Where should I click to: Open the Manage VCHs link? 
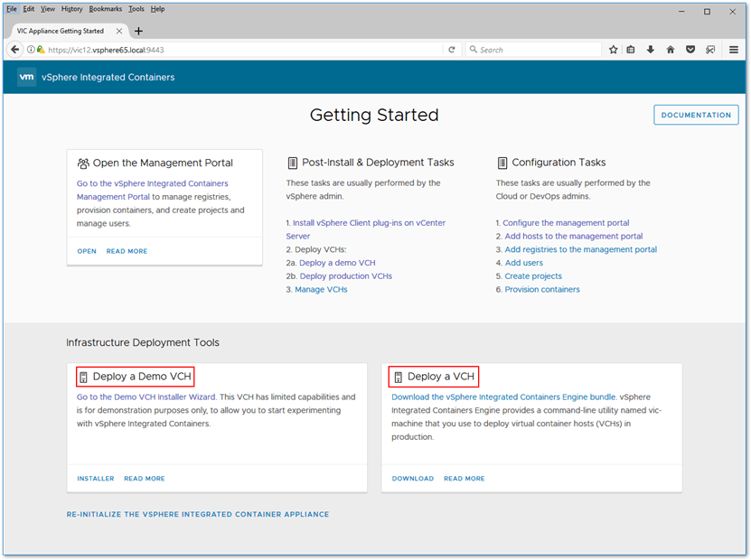pos(321,290)
